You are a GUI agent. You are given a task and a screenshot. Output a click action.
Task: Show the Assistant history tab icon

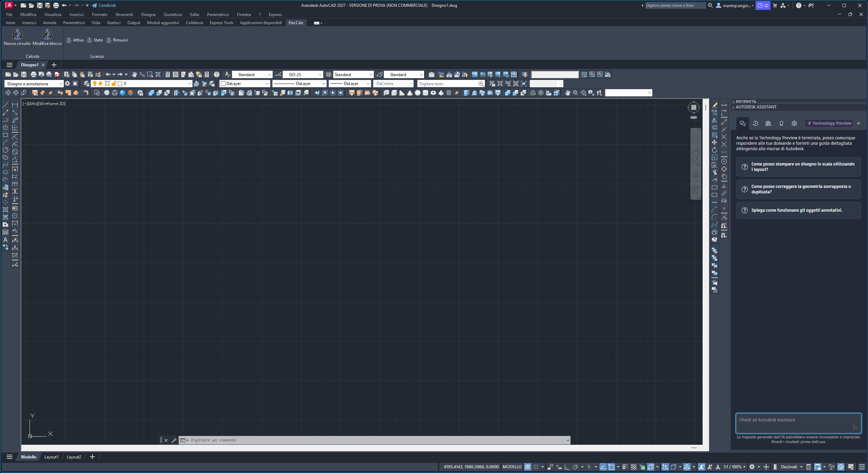point(755,123)
